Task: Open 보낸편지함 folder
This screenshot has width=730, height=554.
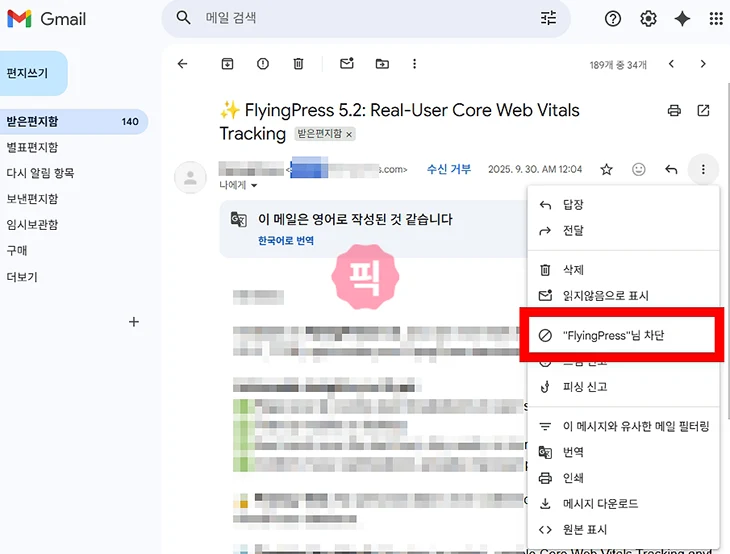Action: coord(32,199)
